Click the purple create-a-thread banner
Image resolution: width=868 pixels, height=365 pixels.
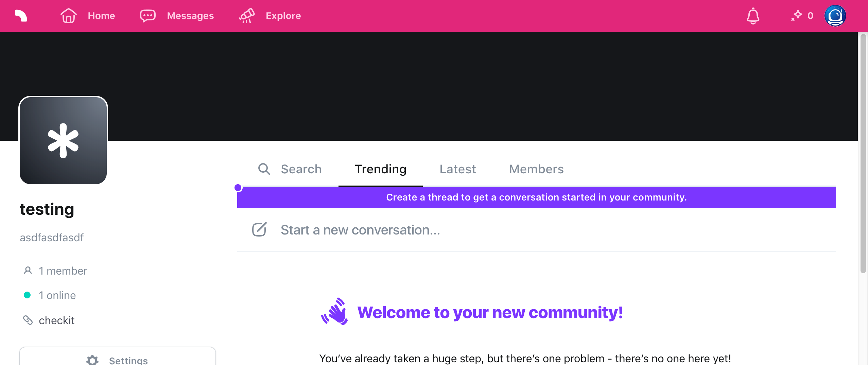tap(536, 197)
